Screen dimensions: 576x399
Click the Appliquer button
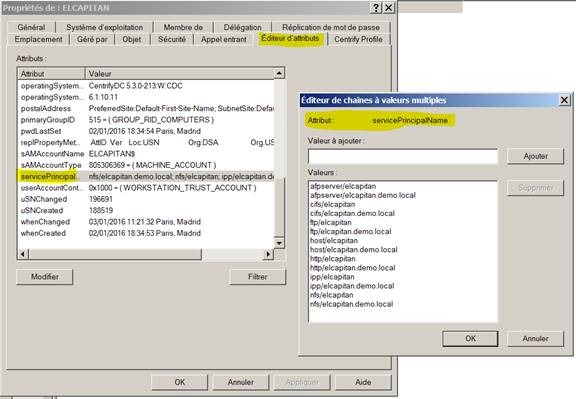(x=302, y=382)
